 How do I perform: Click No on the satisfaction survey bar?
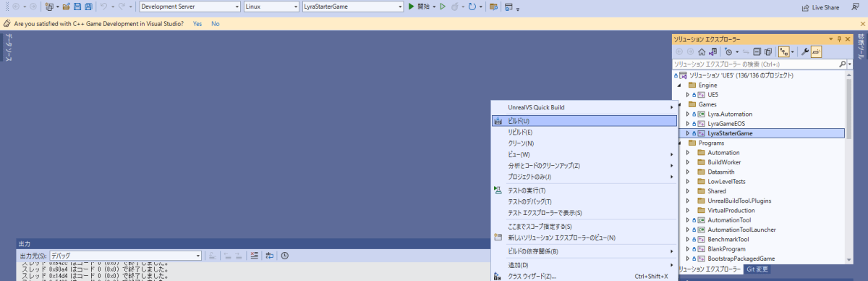point(215,24)
